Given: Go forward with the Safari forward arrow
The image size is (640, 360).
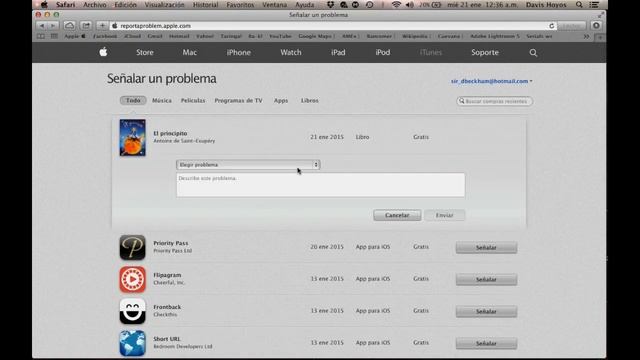Looking at the screenshot, I should 53,25.
